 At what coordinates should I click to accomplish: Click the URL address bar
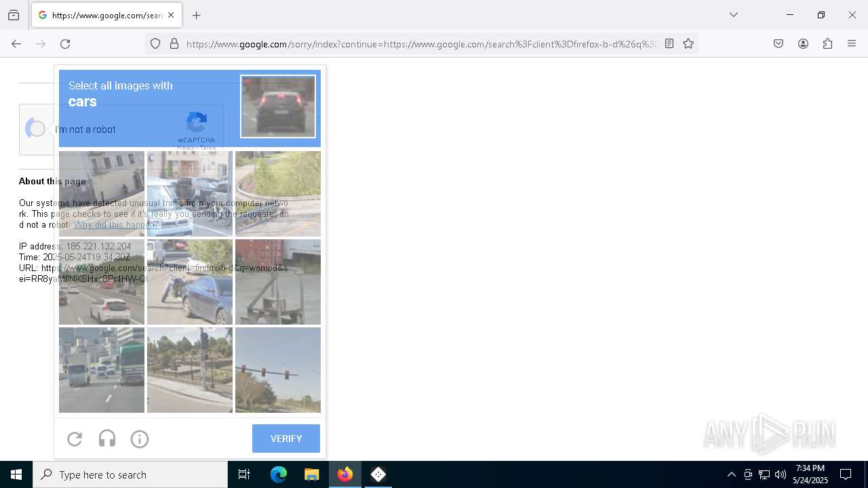[x=421, y=44]
